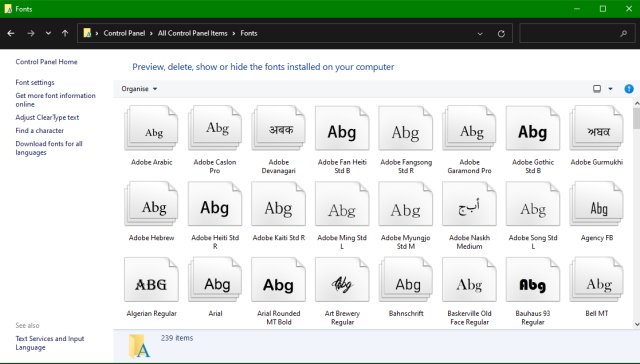Click the refresh button in address bar
The width and height of the screenshot is (640, 364).
click(x=501, y=33)
